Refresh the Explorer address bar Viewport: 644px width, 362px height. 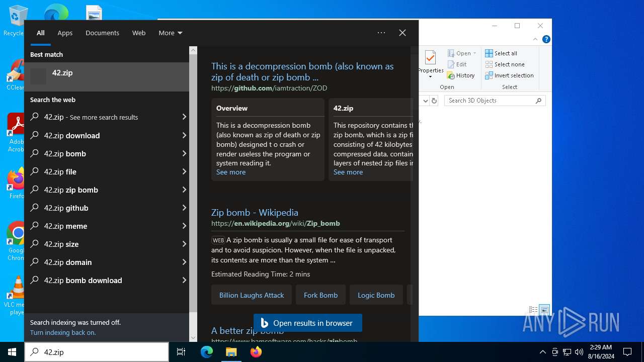[x=435, y=101]
